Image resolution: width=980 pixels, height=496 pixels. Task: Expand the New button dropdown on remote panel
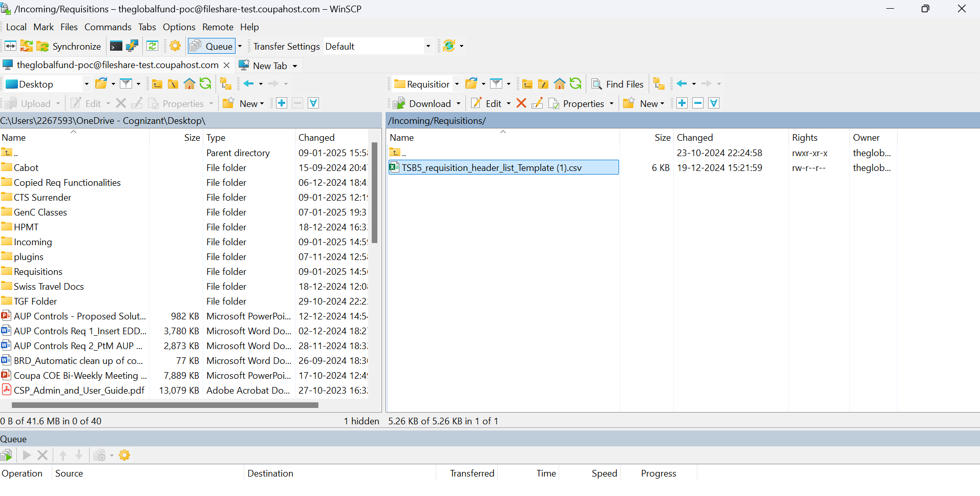click(662, 103)
